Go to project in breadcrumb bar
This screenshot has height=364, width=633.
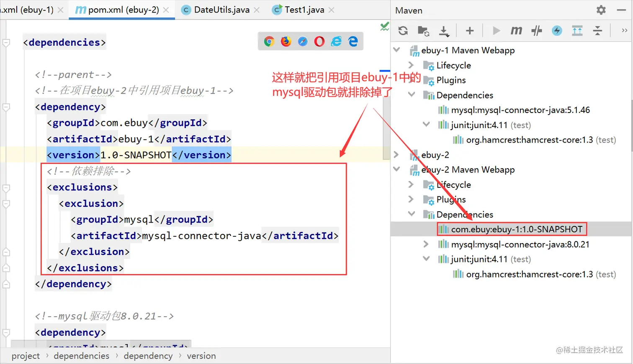click(26, 356)
